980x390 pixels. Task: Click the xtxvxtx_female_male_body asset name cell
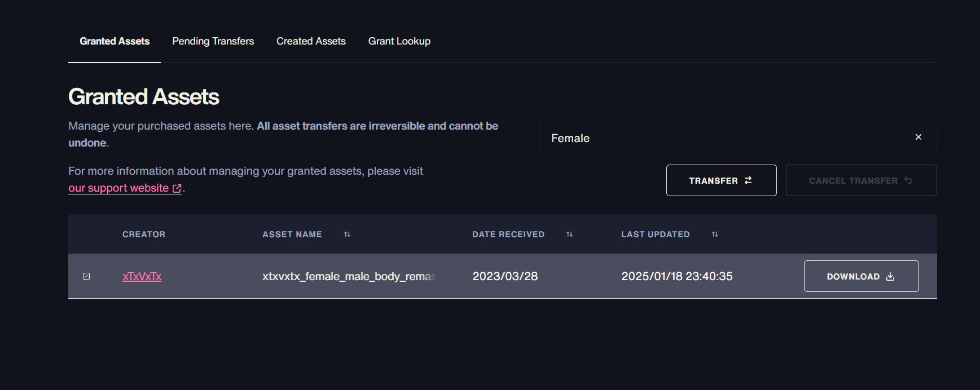[348, 276]
